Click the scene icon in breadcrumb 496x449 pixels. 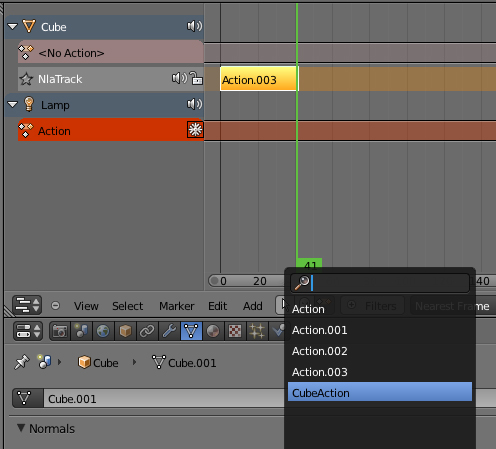(44, 362)
